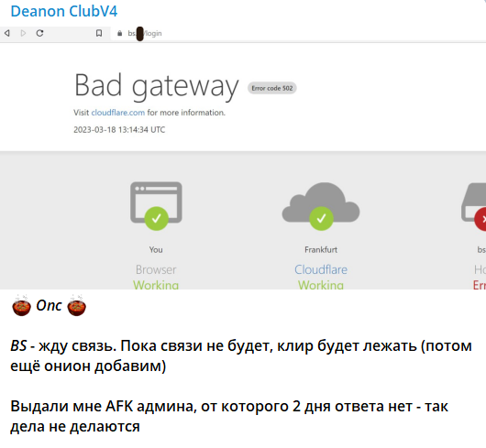This screenshot has width=486, height=448.
Task: Click the text 'дела не делаются'
Action: [x=75, y=427]
